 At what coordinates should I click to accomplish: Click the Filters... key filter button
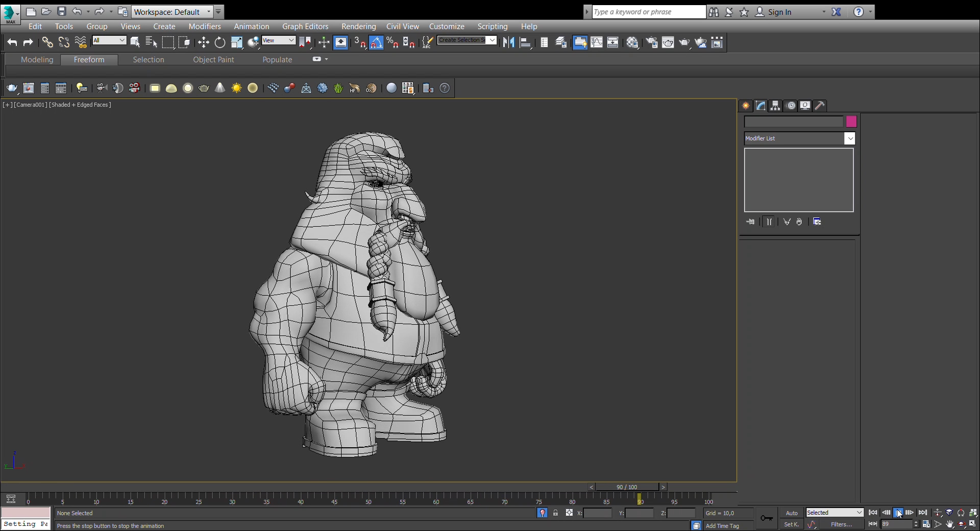coord(841,524)
